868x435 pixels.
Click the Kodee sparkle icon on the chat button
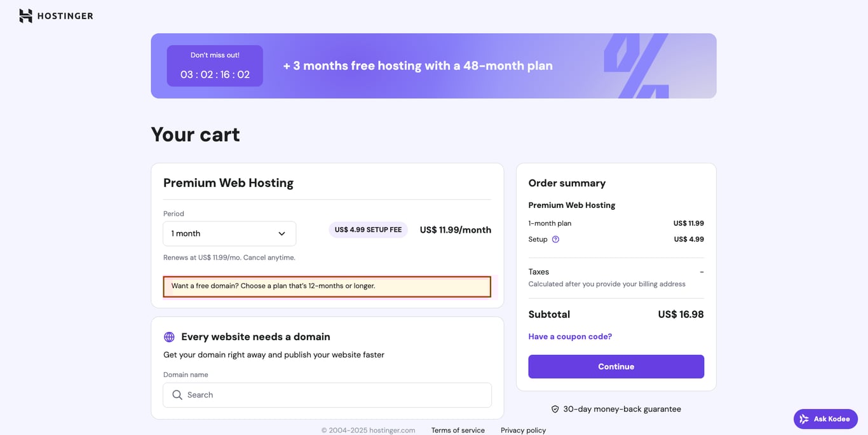(x=803, y=418)
